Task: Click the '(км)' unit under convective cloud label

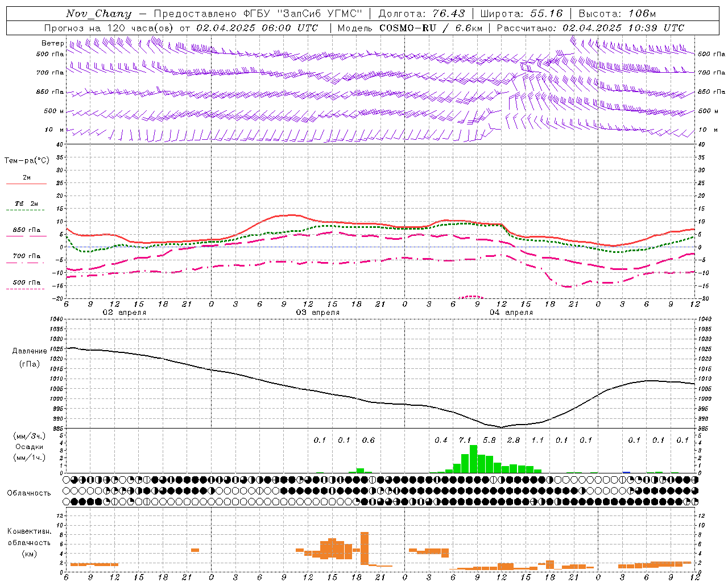Action: pos(30,554)
